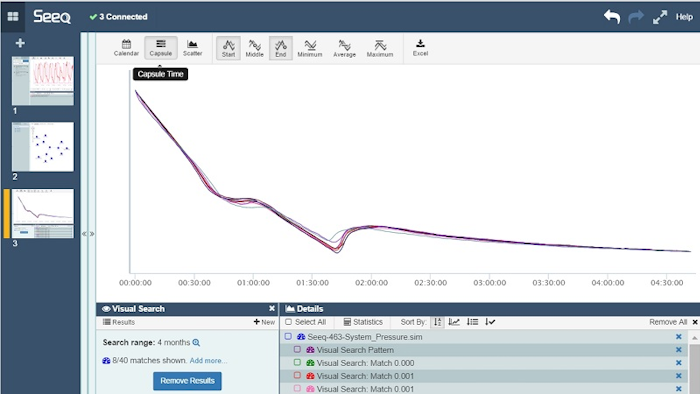Toggle End alignment of capsules

[281, 48]
